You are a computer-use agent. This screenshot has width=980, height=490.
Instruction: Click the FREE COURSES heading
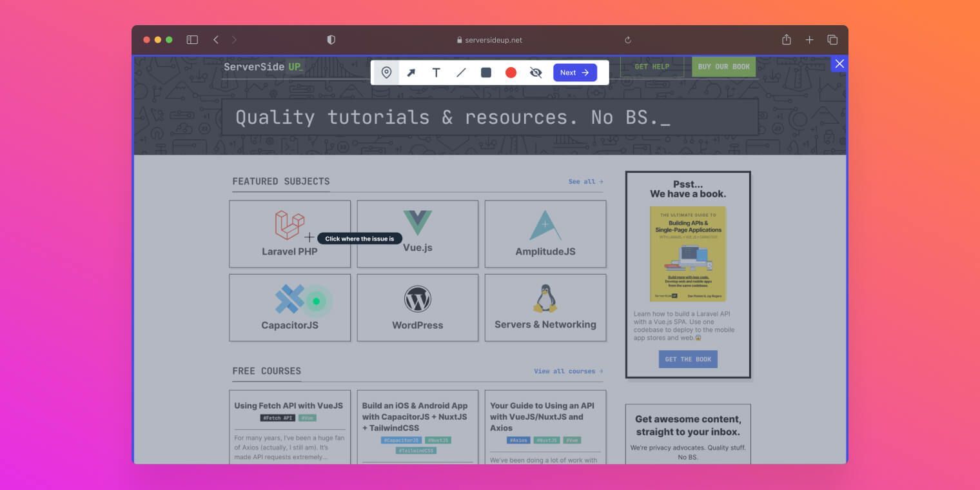click(267, 371)
